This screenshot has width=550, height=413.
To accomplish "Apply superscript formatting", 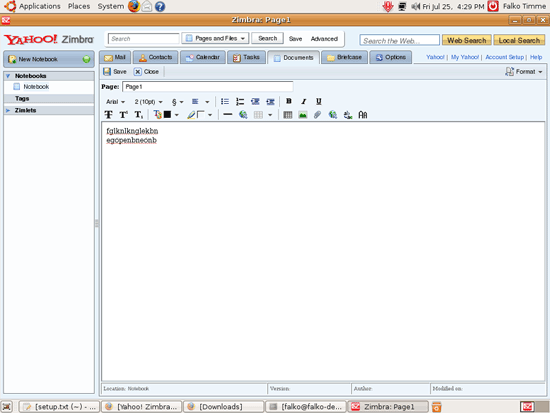I will point(123,115).
